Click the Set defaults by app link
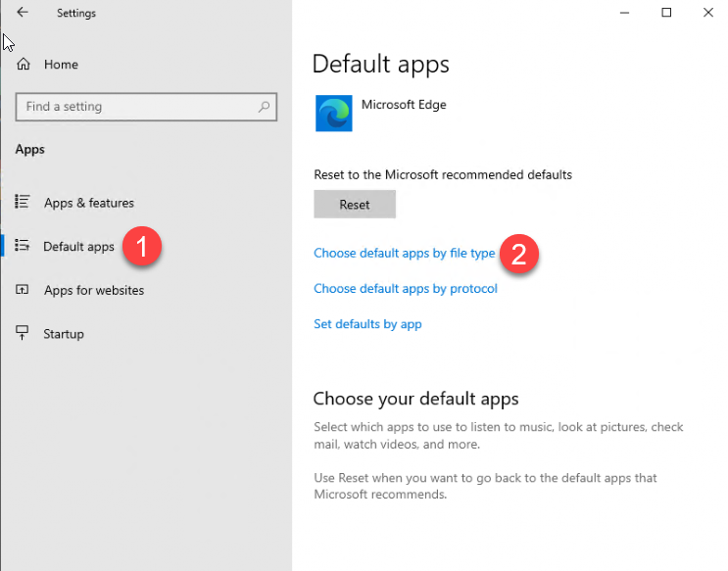728x571 pixels. [367, 324]
